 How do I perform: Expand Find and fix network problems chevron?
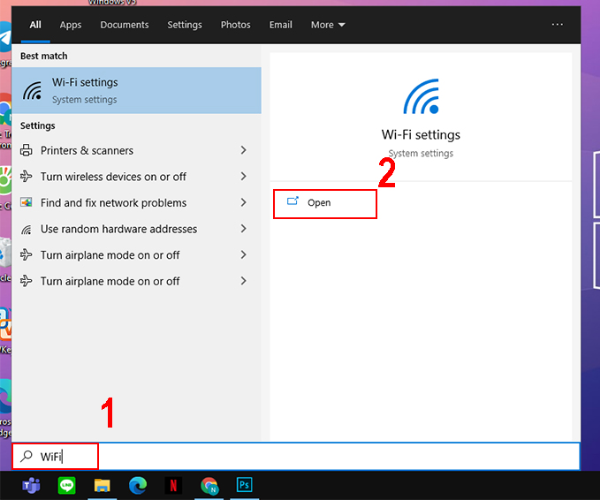[243, 202]
